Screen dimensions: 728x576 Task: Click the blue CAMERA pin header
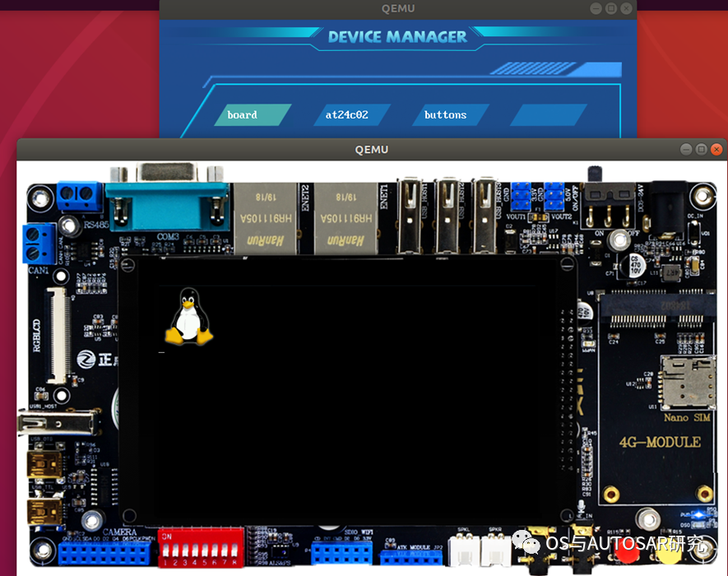click(104, 554)
